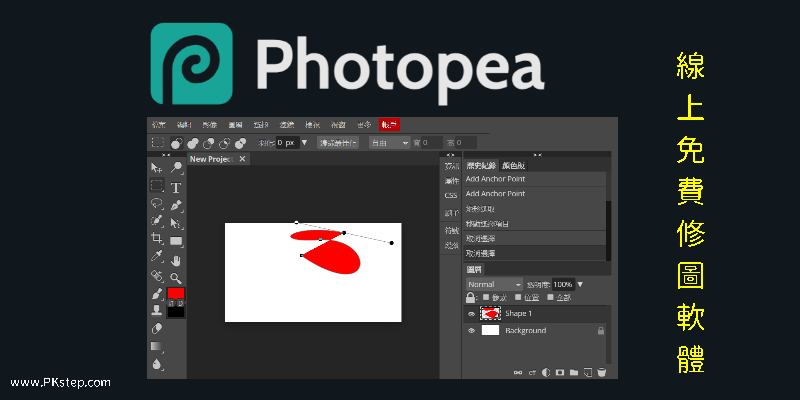Hide the Background layer
The width and height of the screenshot is (800, 400).
(x=471, y=331)
